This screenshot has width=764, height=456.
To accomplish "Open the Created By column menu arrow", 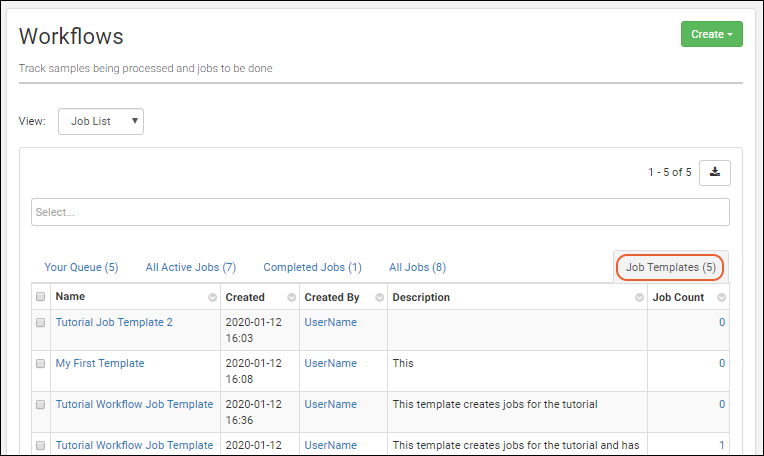I will (379, 298).
